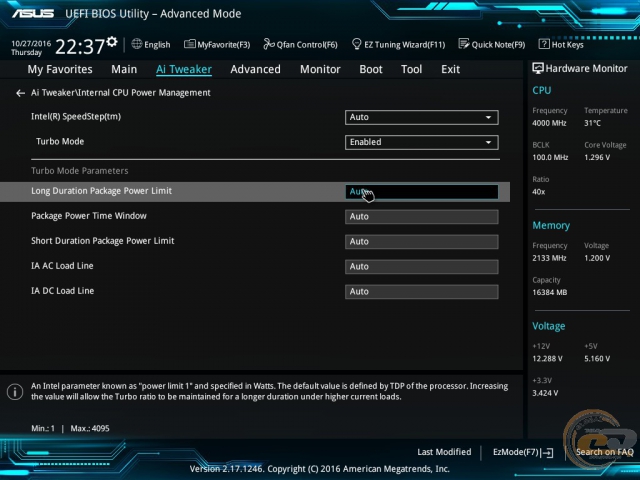Switch to the Main tab
This screenshot has height=480, width=640.
(x=124, y=69)
